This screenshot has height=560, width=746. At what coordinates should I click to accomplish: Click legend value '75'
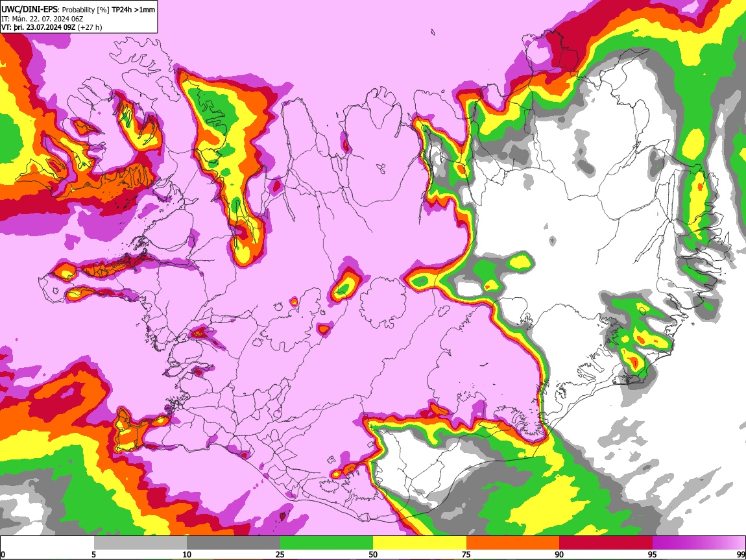(466, 555)
